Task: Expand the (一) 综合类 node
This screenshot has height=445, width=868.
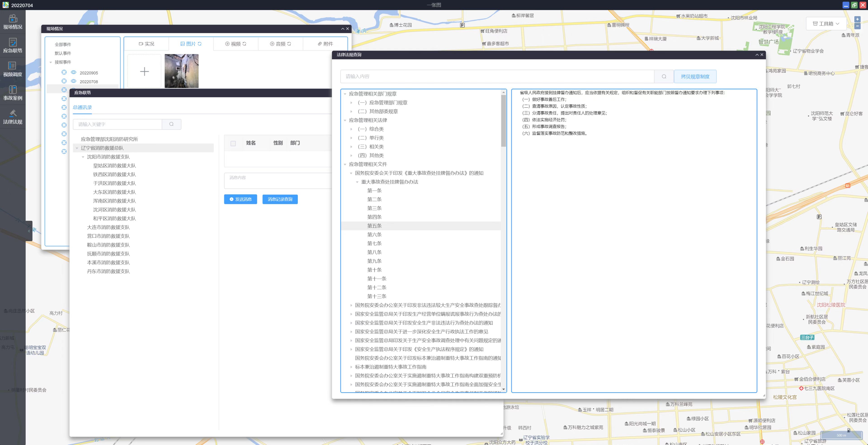Action: [351, 129]
